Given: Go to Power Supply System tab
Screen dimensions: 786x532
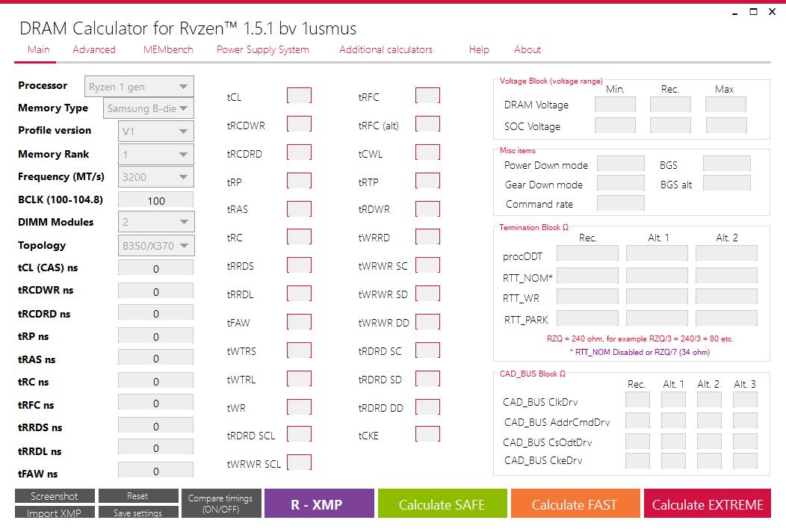Looking at the screenshot, I should pyautogui.click(x=262, y=49).
